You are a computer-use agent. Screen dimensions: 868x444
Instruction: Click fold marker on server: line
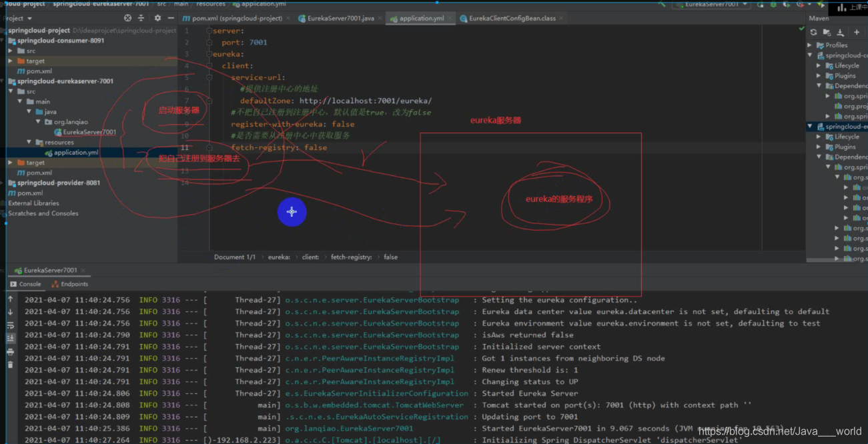[209, 31]
